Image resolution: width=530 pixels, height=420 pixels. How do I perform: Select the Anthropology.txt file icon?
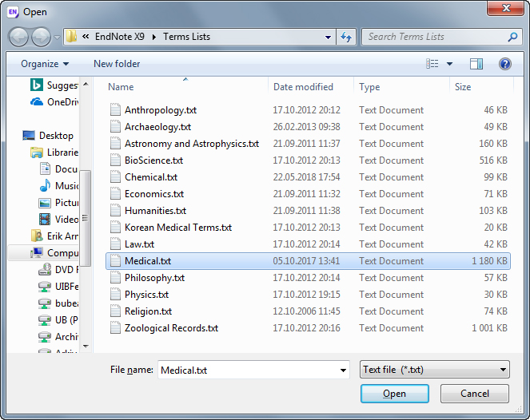click(115, 109)
